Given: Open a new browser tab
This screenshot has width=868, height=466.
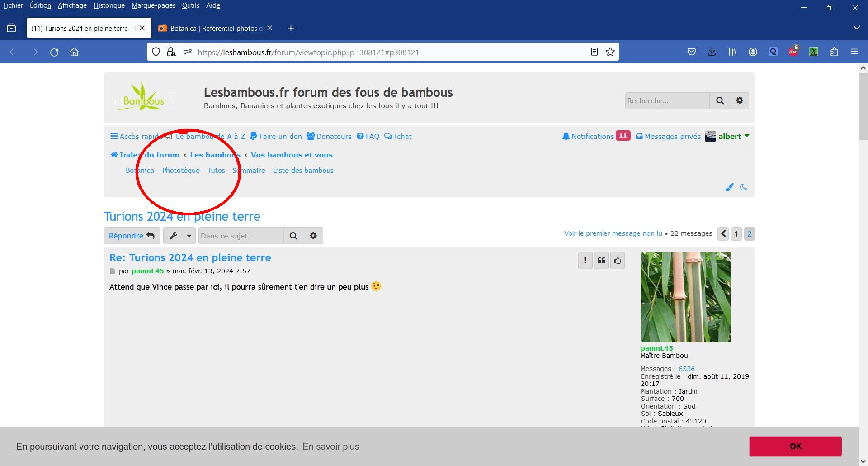Looking at the screenshot, I should tap(291, 28).
